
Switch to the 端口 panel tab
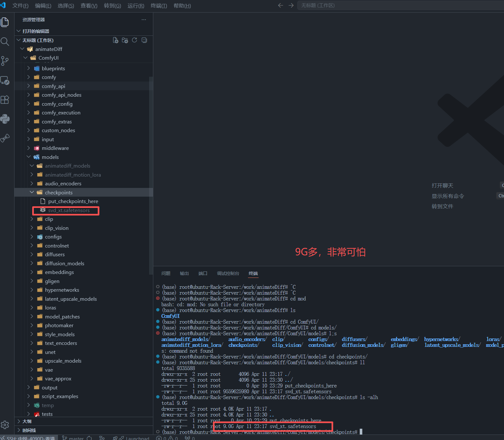tap(203, 273)
